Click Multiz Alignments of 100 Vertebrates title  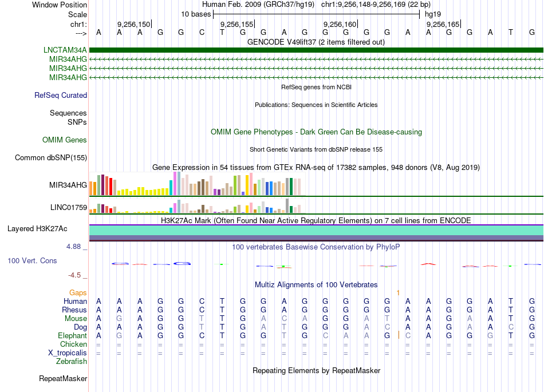click(316, 285)
